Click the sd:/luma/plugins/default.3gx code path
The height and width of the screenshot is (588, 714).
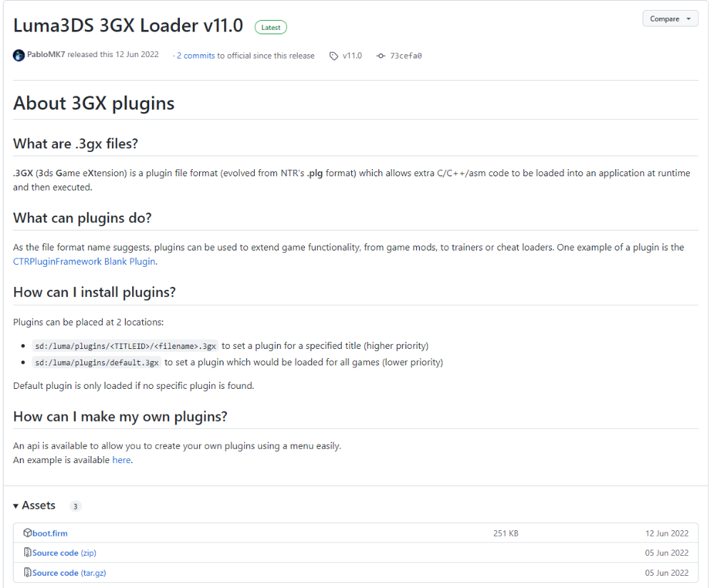(96, 363)
